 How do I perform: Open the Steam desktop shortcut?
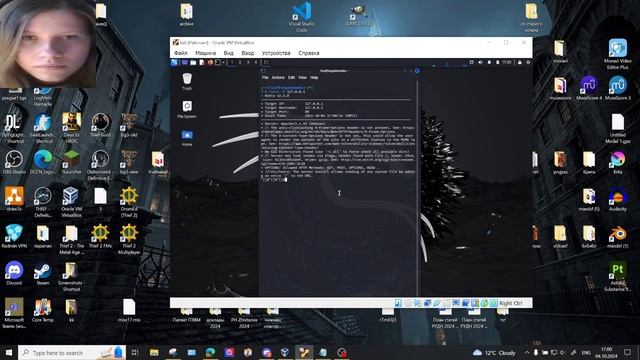(x=42, y=273)
